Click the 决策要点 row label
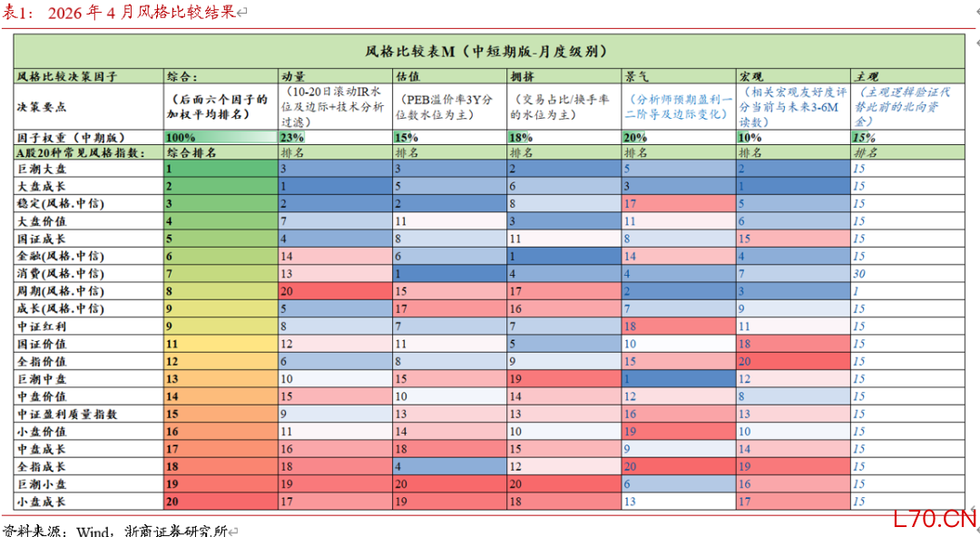 (x=42, y=106)
